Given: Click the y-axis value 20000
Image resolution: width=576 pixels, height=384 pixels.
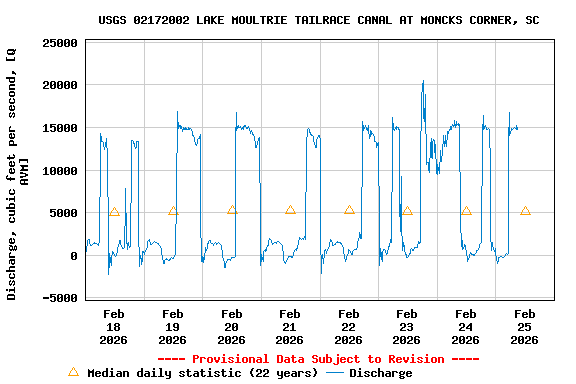Looking at the screenshot, I should pos(60,85).
